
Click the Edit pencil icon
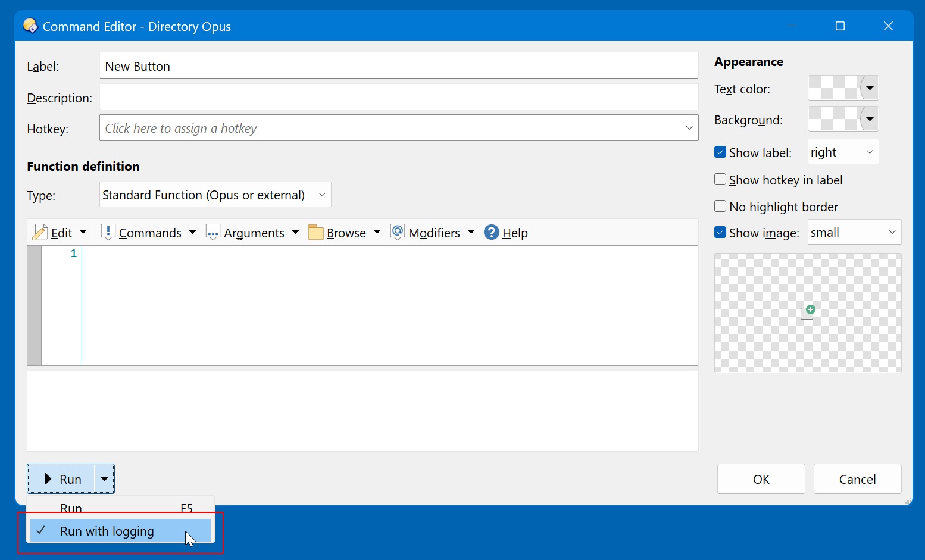pos(40,233)
